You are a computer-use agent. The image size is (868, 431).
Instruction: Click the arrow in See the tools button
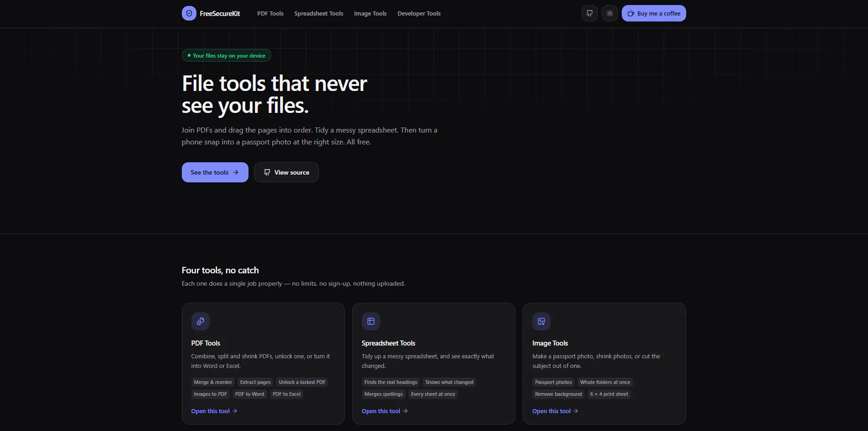[236, 172]
